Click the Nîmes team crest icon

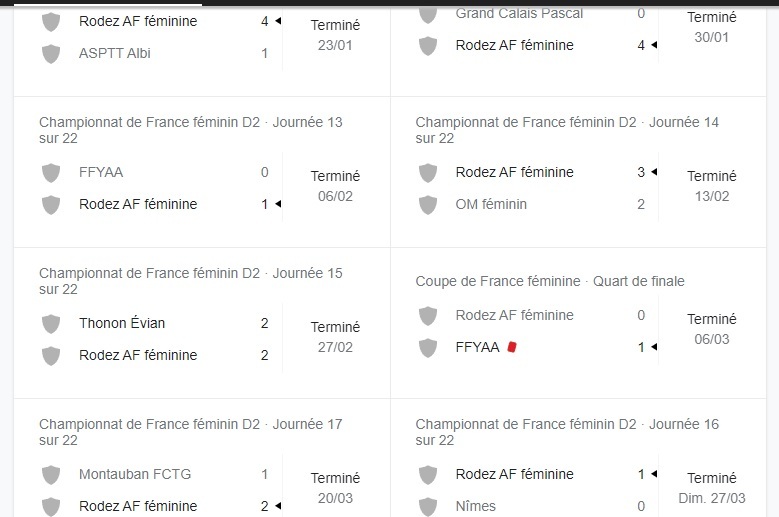point(428,506)
